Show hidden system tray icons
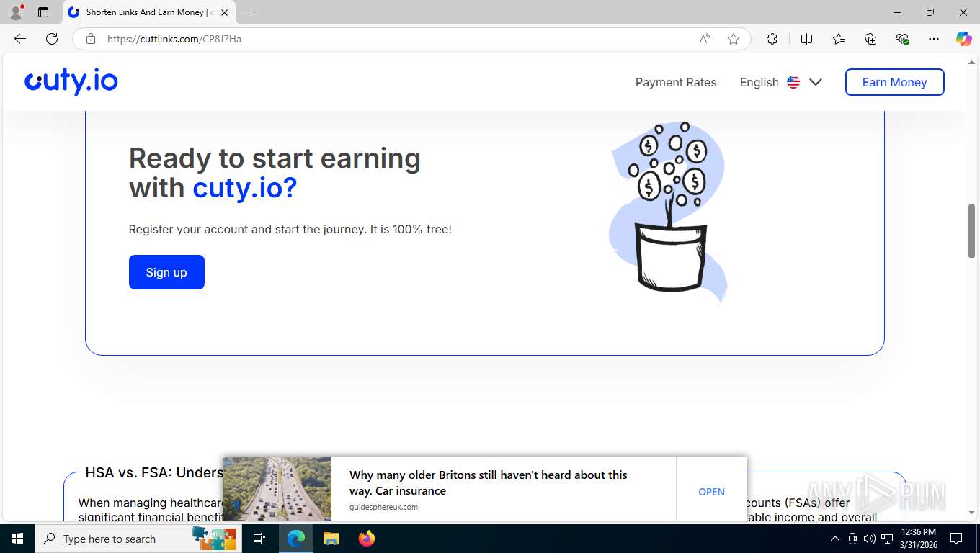 pos(835,539)
